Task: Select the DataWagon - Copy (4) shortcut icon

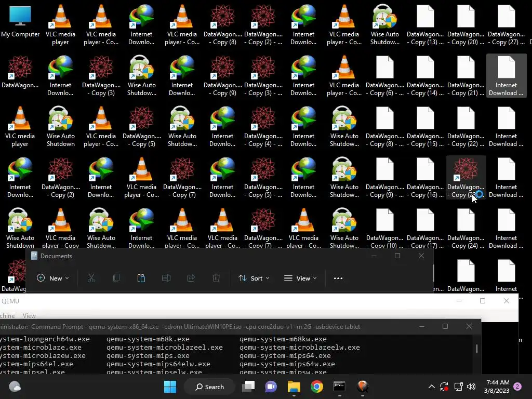Action: click(x=263, y=127)
